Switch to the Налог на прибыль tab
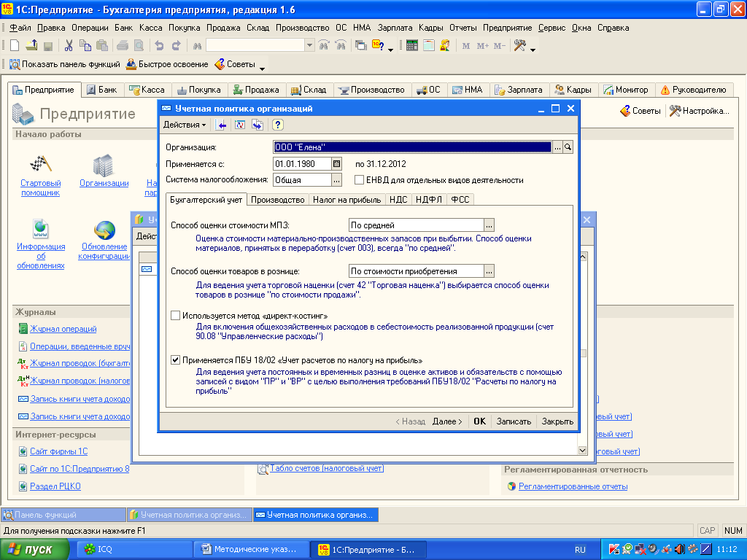This screenshot has width=747, height=560. 347,200
